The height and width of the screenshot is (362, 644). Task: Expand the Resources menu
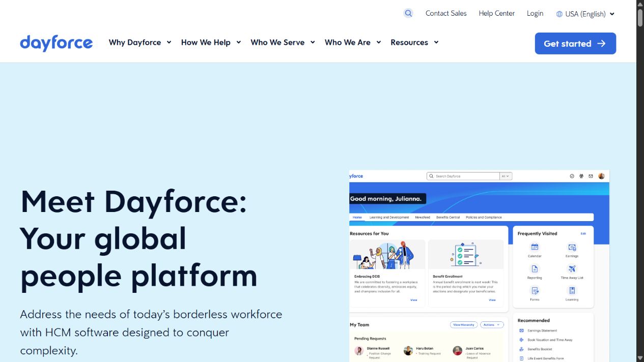click(414, 43)
